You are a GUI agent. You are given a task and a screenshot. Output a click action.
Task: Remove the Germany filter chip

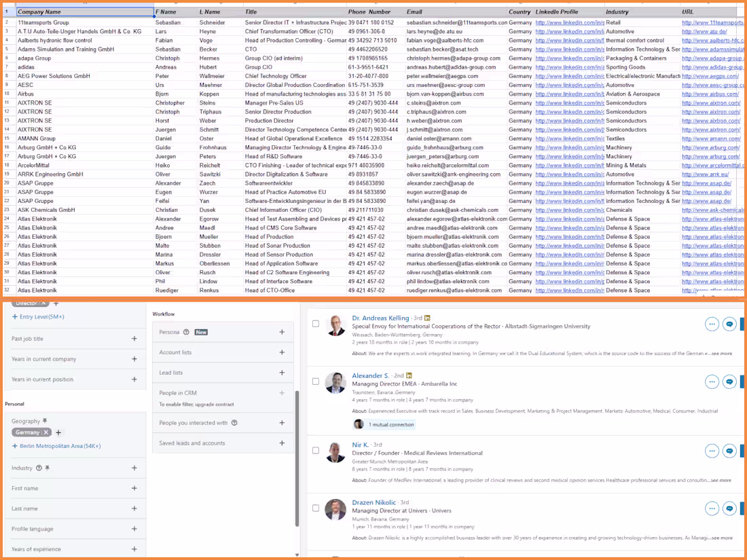(45, 432)
